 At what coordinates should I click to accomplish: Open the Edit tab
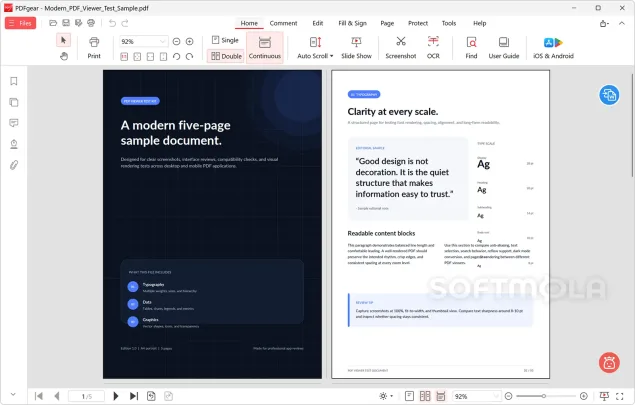coord(318,23)
